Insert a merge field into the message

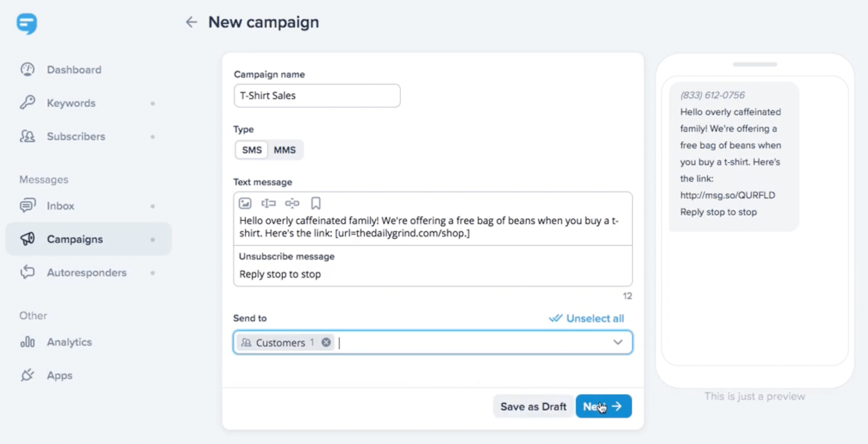tap(268, 203)
